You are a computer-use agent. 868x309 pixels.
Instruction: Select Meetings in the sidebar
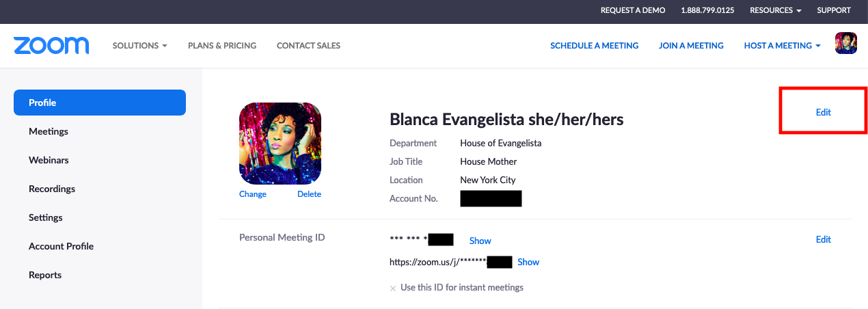(49, 131)
